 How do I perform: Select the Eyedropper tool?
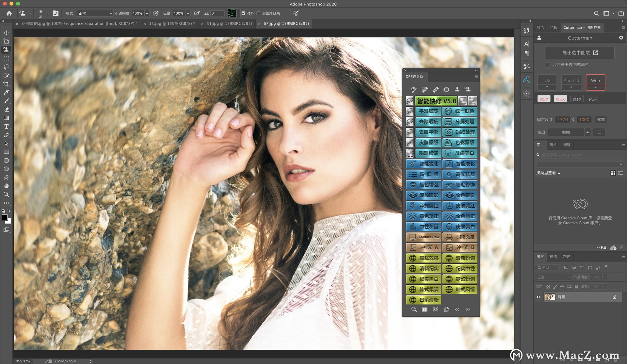pos(6,92)
